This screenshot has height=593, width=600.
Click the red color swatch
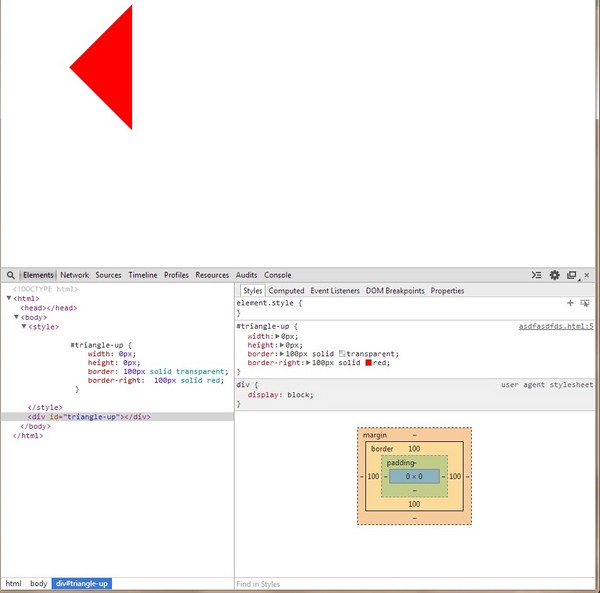coord(369,363)
